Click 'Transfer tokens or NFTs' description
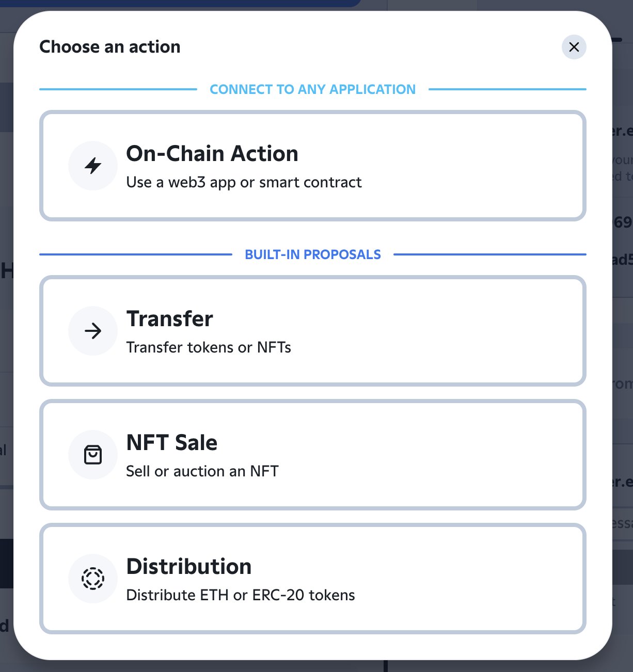Screen dimensions: 633x672 [x=209, y=347]
